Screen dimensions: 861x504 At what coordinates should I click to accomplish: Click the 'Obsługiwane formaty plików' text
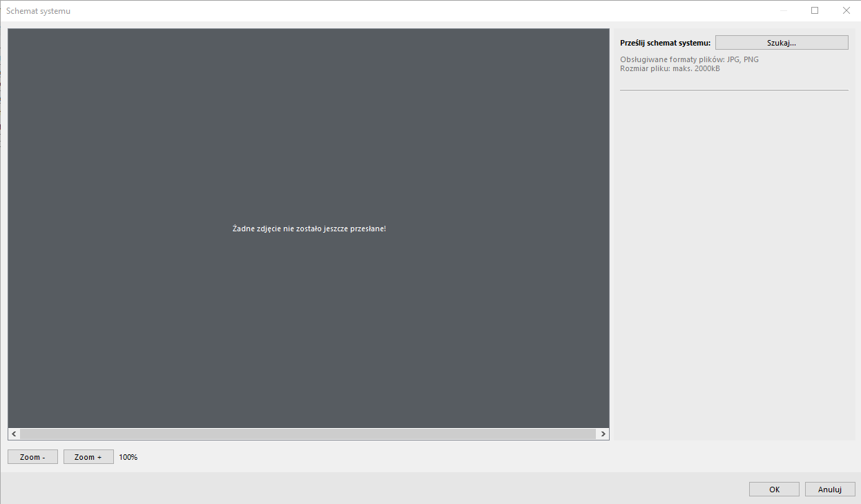(689, 59)
